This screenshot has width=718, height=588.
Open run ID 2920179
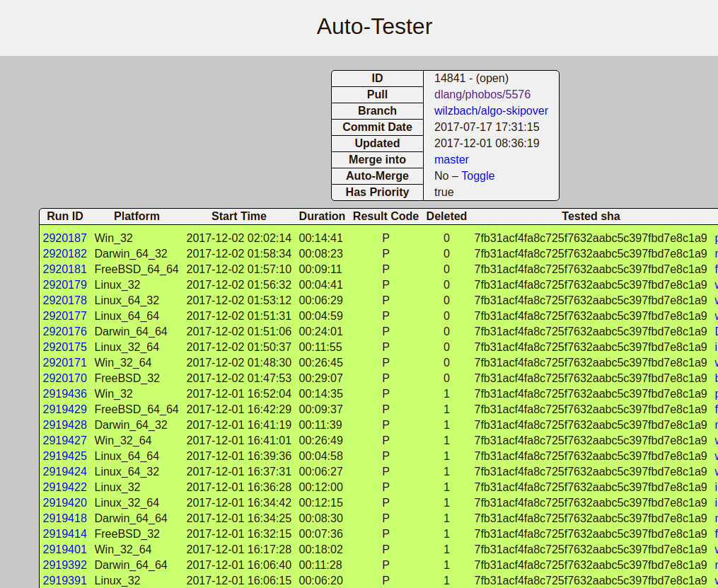[x=65, y=285]
